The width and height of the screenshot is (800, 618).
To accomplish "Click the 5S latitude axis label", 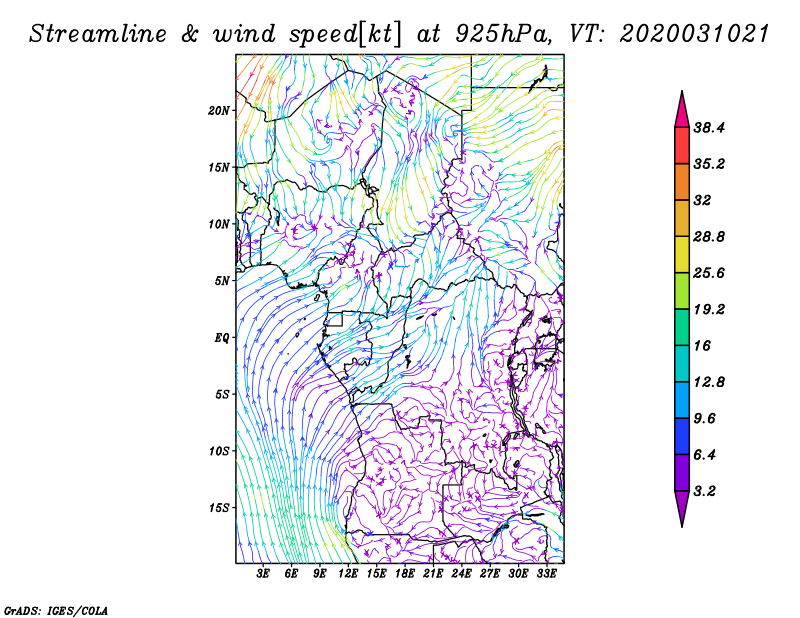I will (222, 394).
